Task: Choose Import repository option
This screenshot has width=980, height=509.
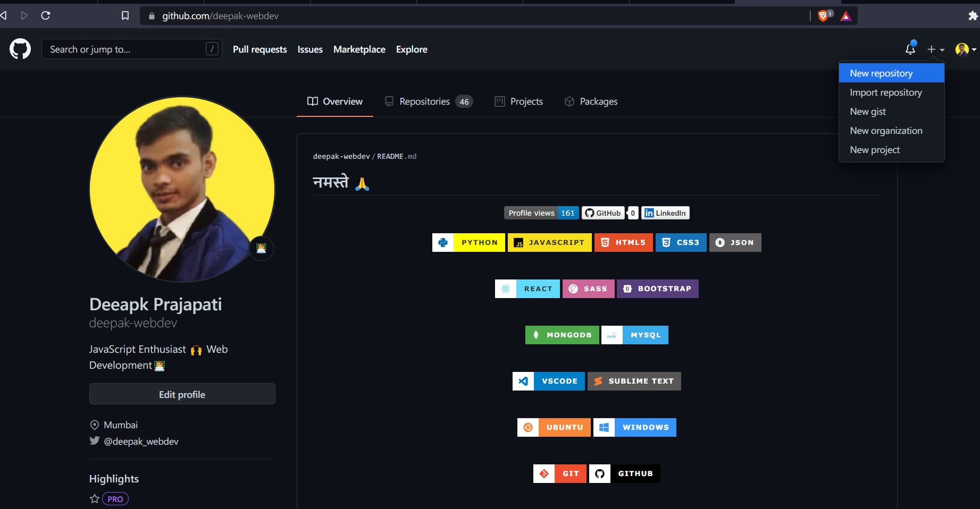Action: pyautogui.click(x=892, y=92)
